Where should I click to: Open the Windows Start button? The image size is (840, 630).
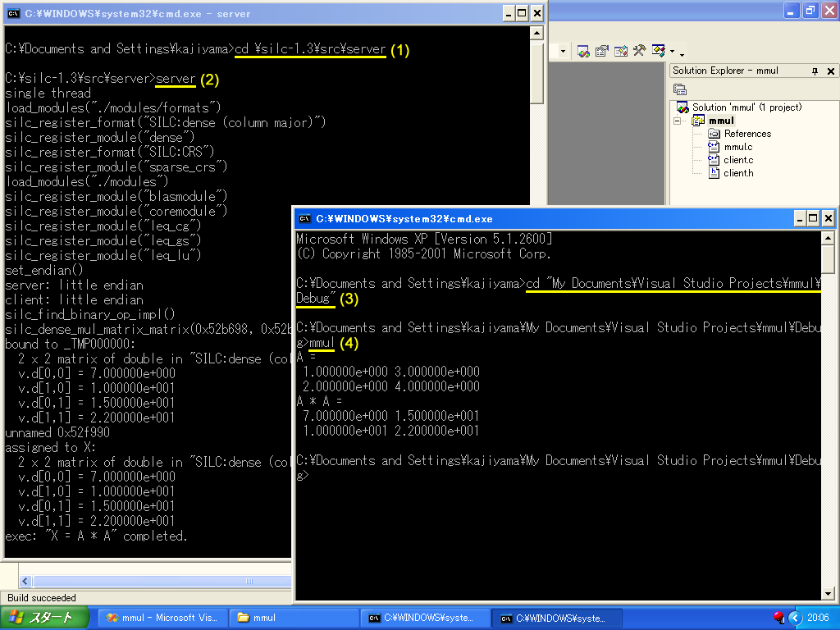click(x=44, y=618)
